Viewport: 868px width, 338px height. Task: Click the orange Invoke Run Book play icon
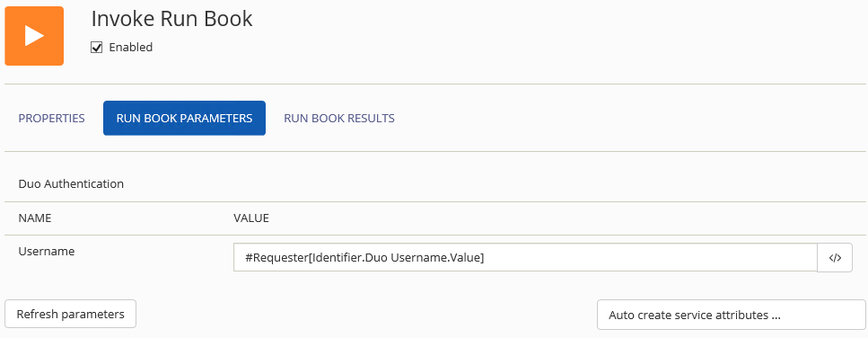(x=34, y=36)
